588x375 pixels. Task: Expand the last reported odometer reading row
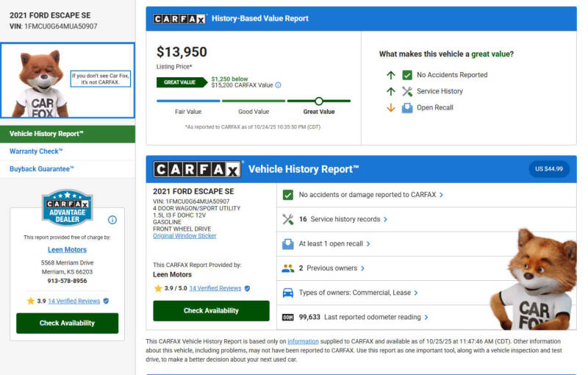[376, 317]
